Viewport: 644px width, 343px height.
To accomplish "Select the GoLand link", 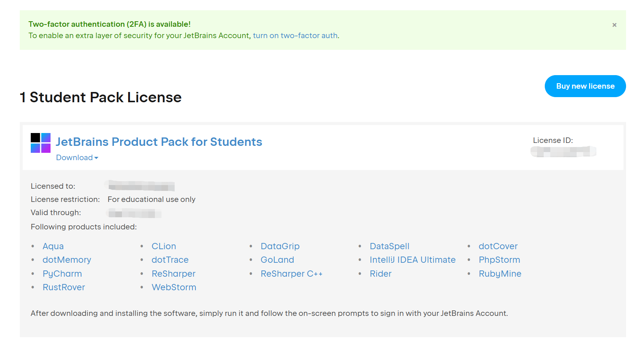I will (x=277, y=260).
